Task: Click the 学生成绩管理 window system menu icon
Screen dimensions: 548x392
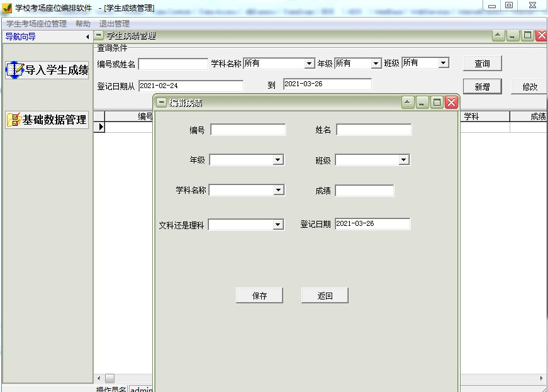Action: click(x=99, y=35)
